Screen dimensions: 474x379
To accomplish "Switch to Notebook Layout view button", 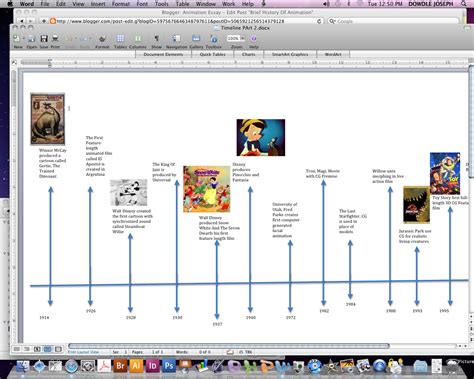I will tap(58, 349).
